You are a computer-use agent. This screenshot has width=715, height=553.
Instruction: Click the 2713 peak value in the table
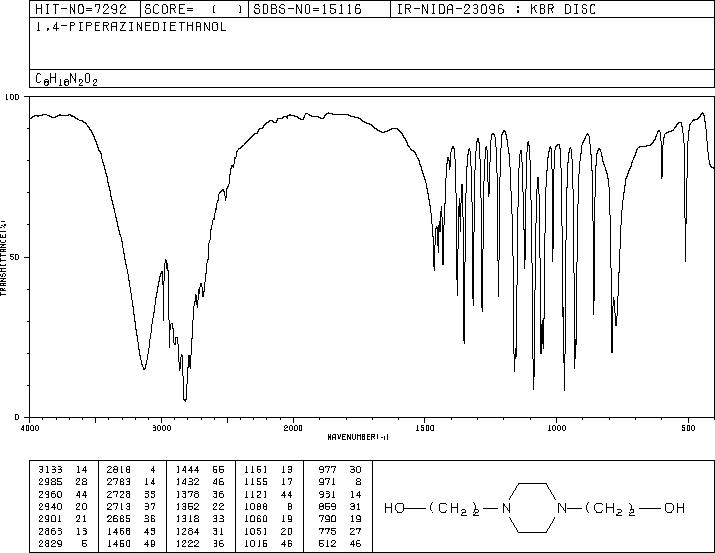click(119, 506)
